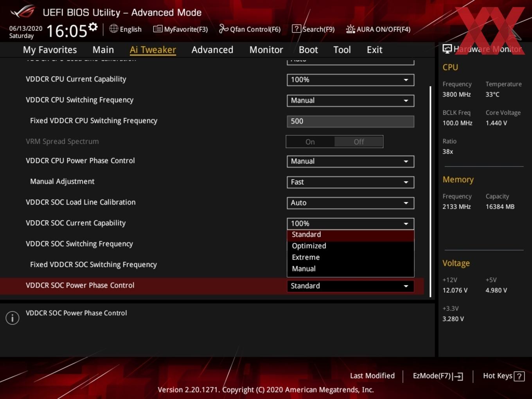Click the 06/13/2020 date
Screen dimensions: 532x399
[26, 29]
